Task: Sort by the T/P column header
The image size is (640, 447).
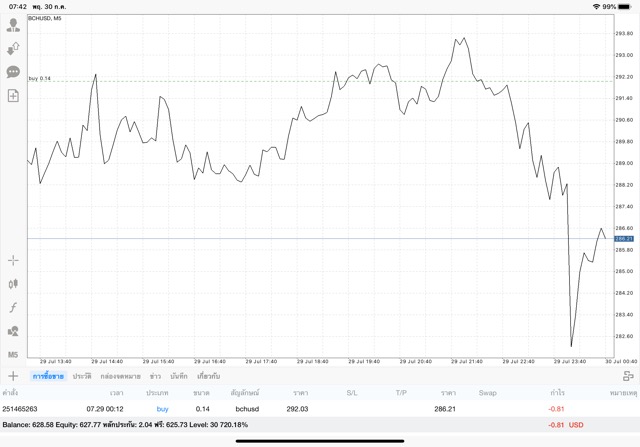Action: point(401,393)
